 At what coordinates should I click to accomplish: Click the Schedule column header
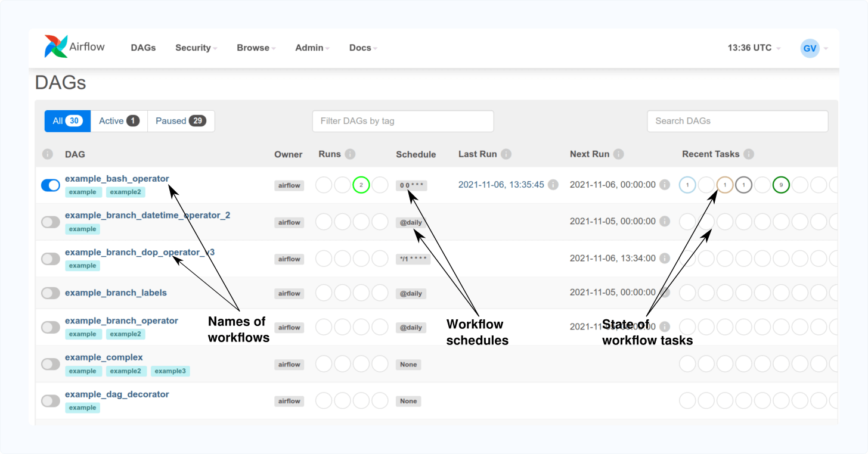pos(416,154)
